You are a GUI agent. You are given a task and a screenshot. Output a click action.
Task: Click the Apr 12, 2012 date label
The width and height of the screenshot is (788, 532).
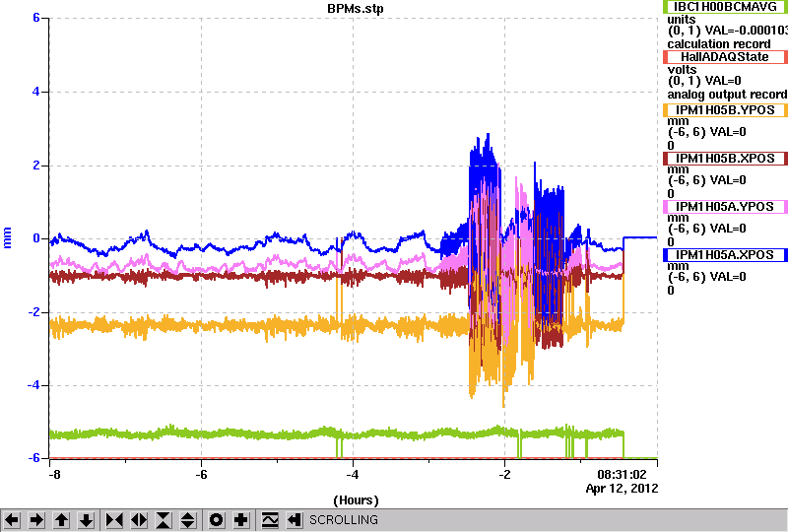(x=622, y=489)
